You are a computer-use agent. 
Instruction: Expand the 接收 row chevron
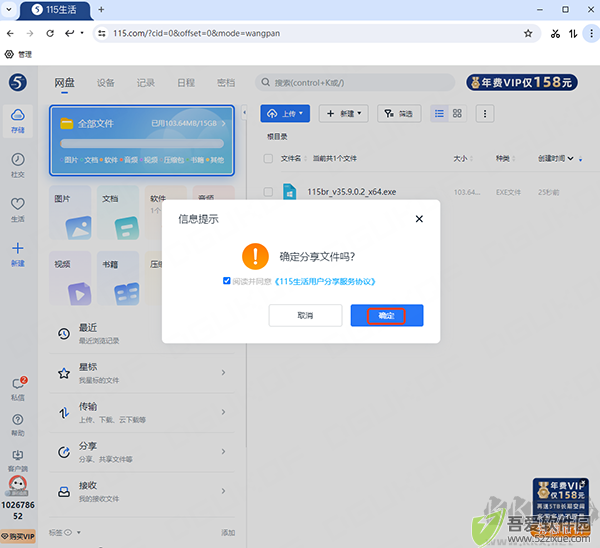(223, 491)
